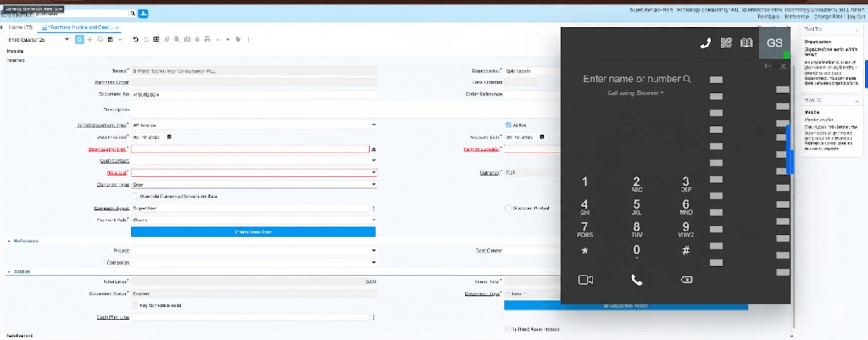Open the QR code icon in dialer header
The image size is (868, 340).
pyautogui.click(x=726, y=43)
